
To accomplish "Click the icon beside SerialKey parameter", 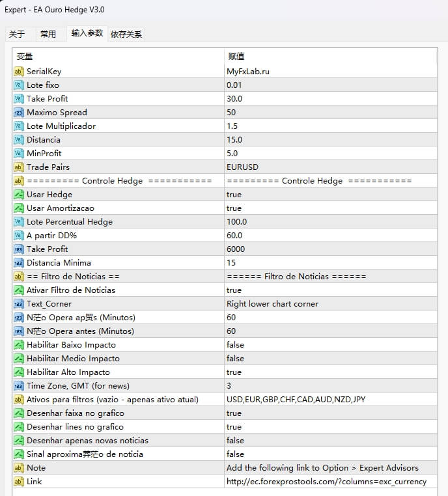I will 18,72.
